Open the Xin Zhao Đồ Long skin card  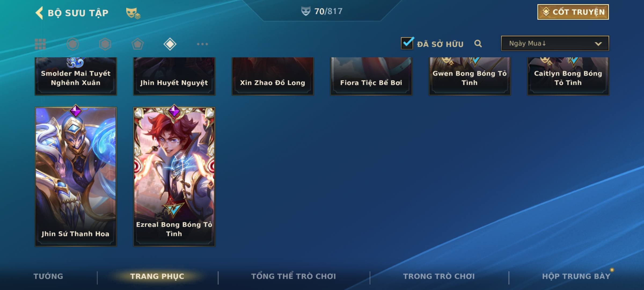(273, 76)
